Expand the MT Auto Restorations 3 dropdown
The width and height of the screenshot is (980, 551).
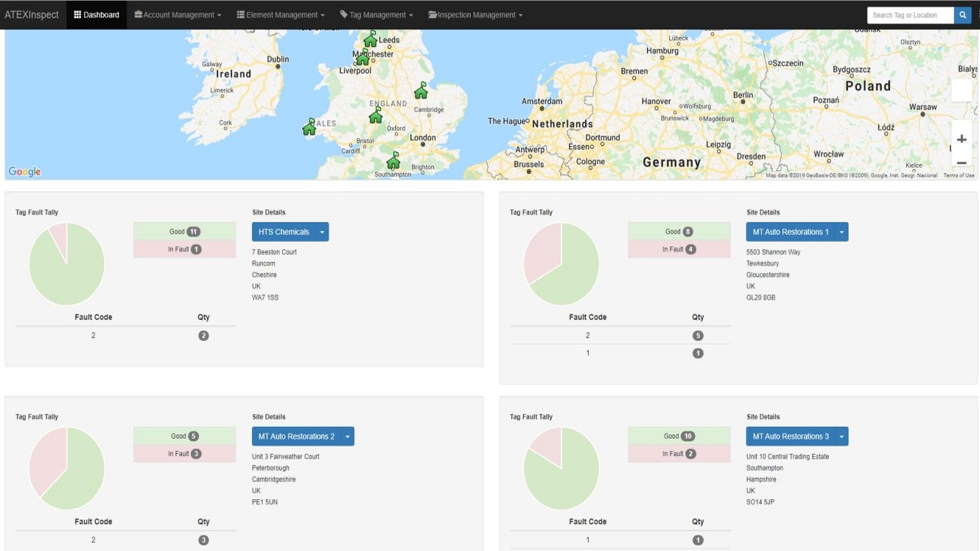point(842,437)
